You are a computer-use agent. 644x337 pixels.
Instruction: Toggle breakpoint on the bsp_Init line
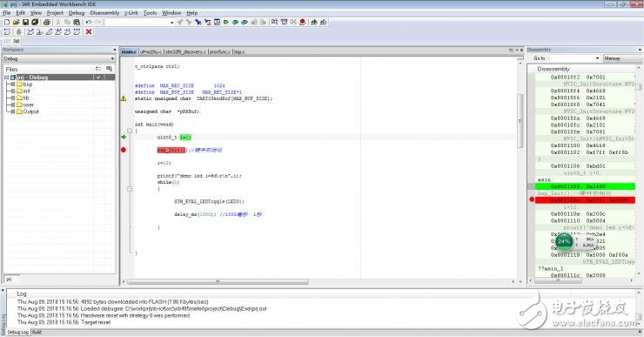124,150
